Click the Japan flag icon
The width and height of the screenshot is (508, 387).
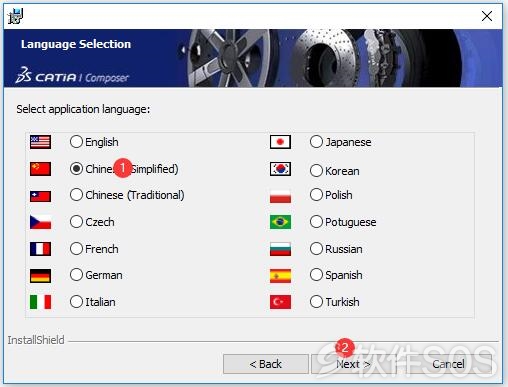pos(280,142)
